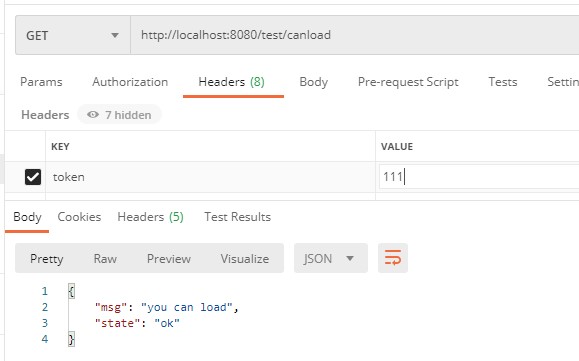Go to the Tests tab
This screenshot has width=579, height=361.
[503, 82]
